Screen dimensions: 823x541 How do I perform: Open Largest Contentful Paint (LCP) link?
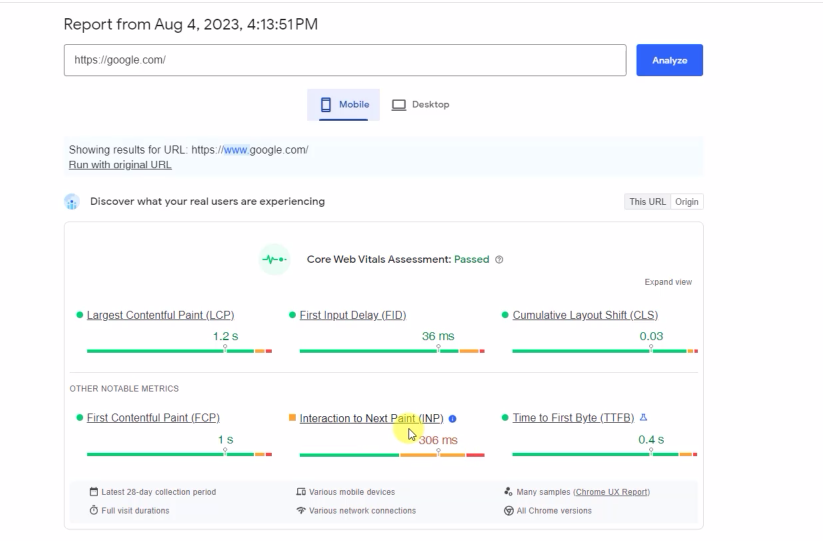(x=160, y=315)
